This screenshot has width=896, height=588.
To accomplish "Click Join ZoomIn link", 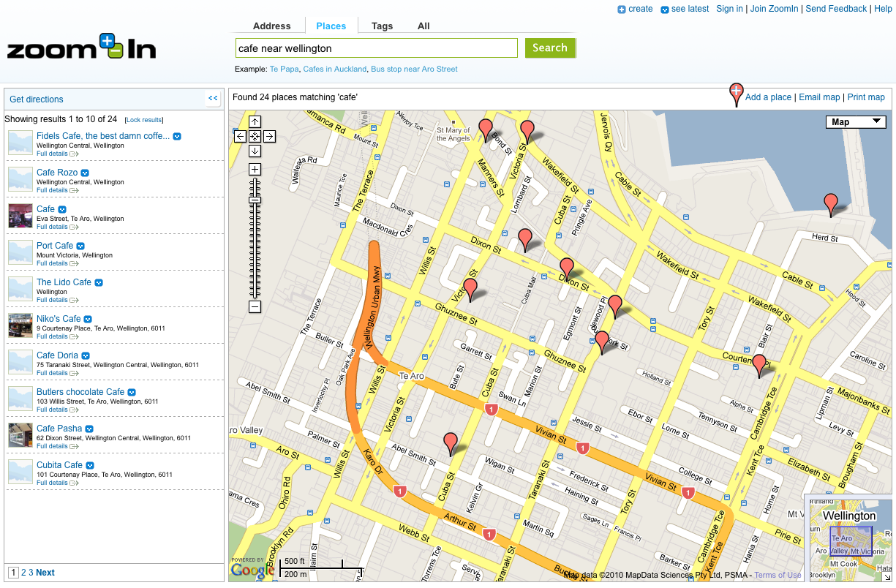I will [x=775, y=9].
